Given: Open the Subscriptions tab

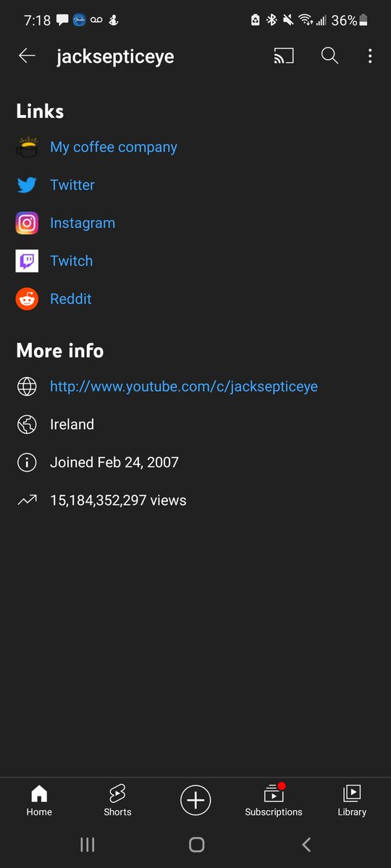Looking at the screenshot, I should (x=274, y=801).
